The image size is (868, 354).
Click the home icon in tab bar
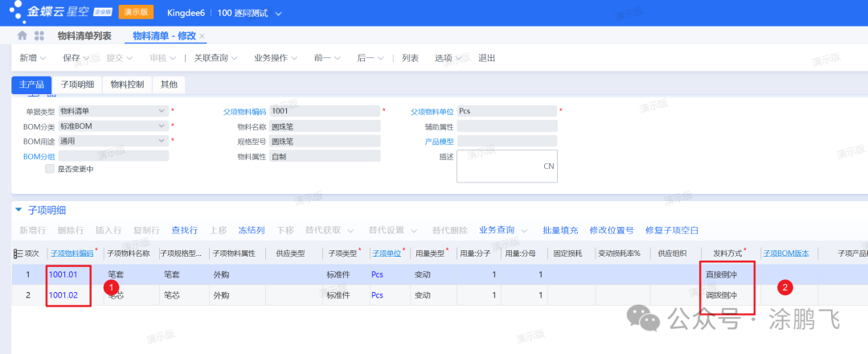click(x=23, y=36)
